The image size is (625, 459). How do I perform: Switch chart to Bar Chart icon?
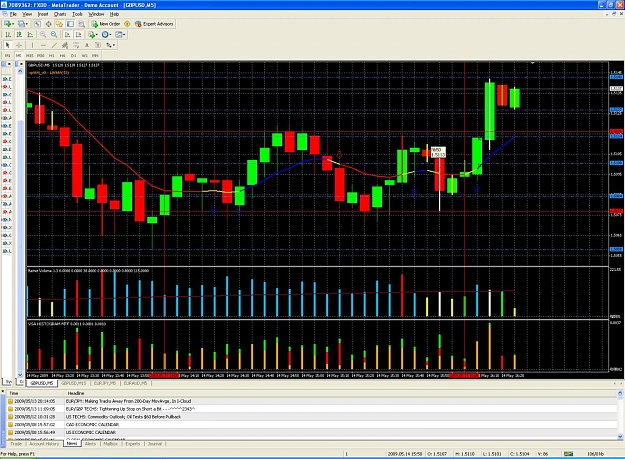point(8,35)
